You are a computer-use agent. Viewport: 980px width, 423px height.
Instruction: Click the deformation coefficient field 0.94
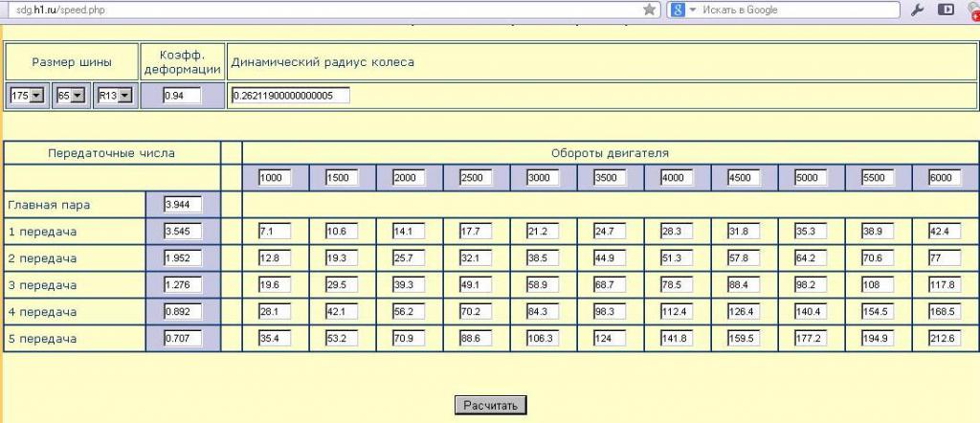click(182, 96)
